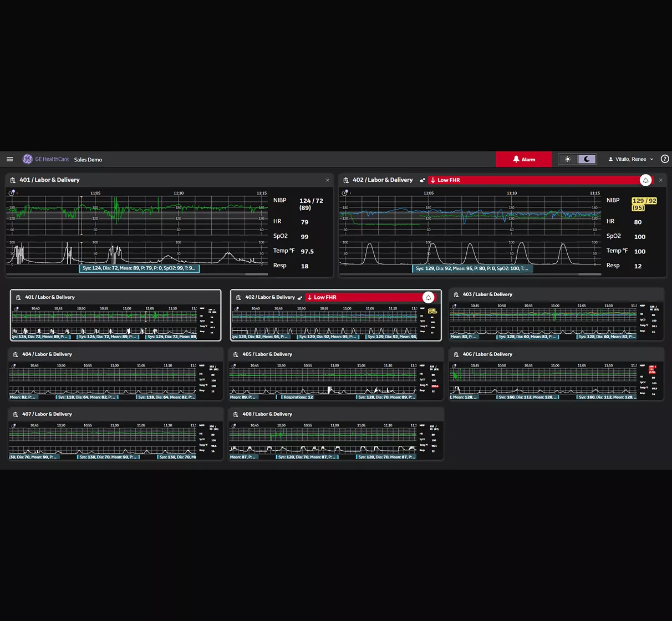Select the 406 / Labor & Delivery tile title

tap(487, 354)
